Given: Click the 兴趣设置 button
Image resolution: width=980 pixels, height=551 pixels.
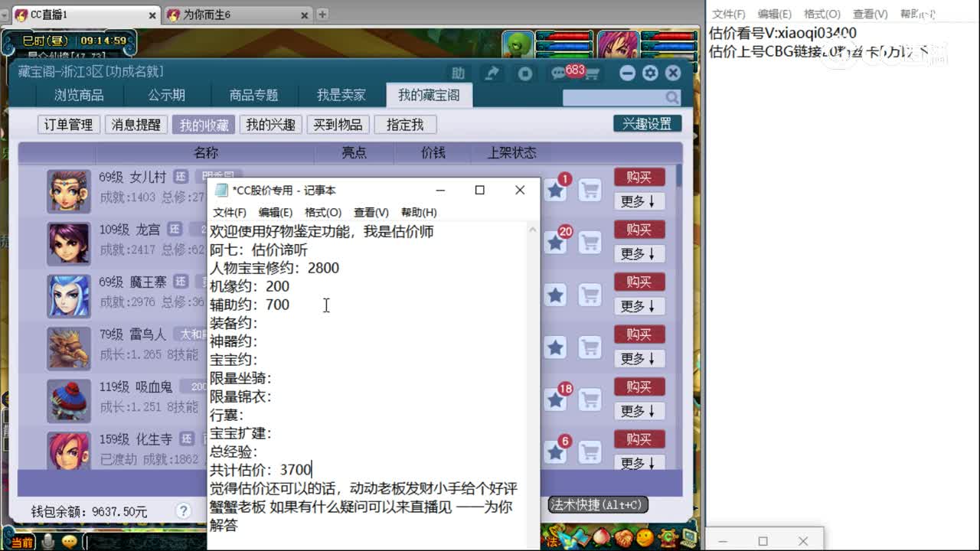Looking at the screenshot, I should 648,122.
